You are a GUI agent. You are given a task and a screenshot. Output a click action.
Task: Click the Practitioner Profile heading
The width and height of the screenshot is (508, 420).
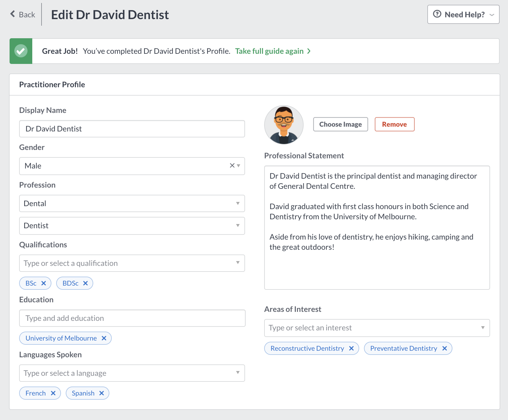(52, 85)
